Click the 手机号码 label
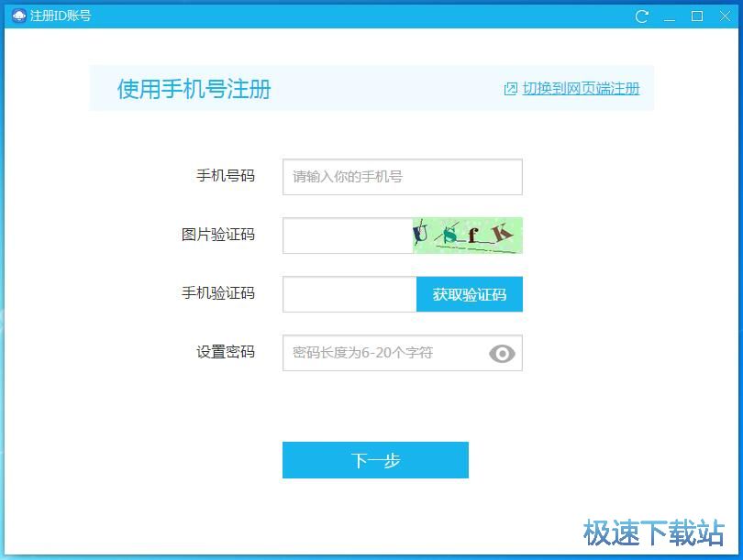Image resolution: width=743 pixels, height=560 pixels. click(226, 176)
